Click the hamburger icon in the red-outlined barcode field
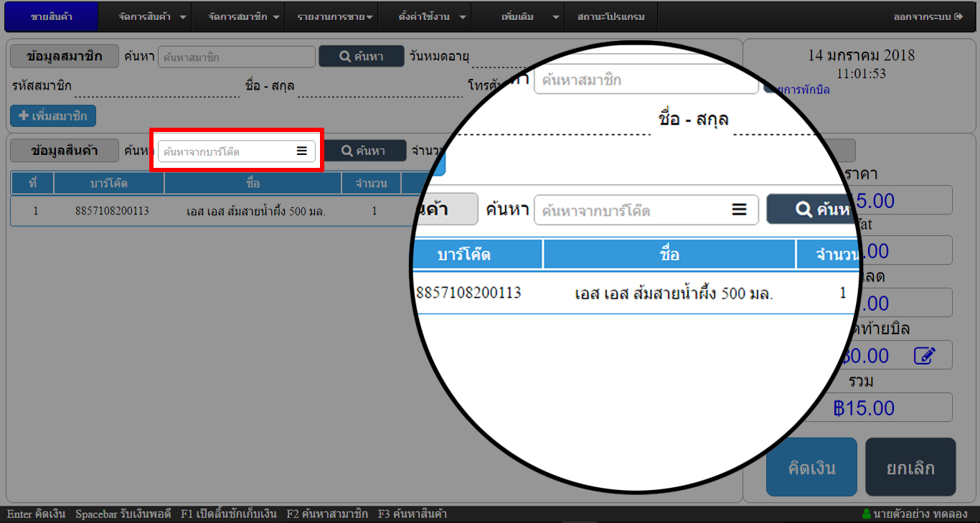The width and height of the screenshot is (980, 523). click(x=302, y=151)
